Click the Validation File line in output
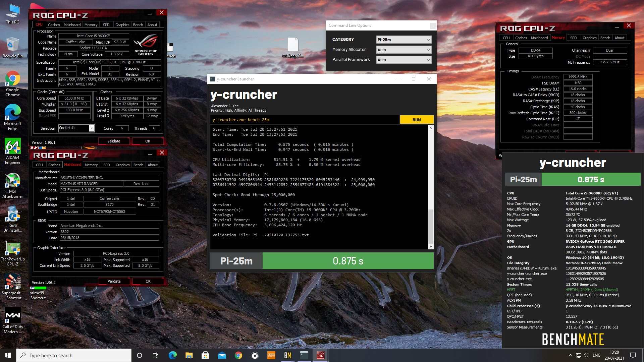 261,235
